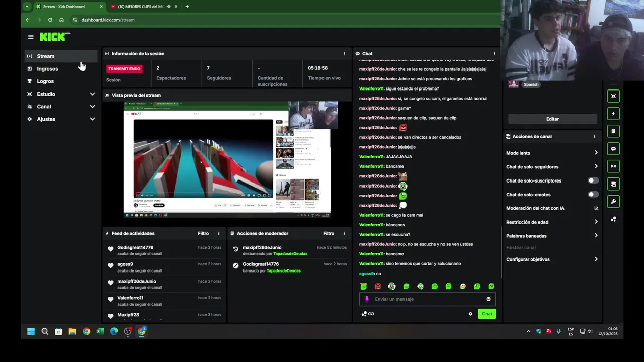Click the lightning bolt icon in right toolbar
This screenshot has width=644, height=362.
tap(613, 114)
